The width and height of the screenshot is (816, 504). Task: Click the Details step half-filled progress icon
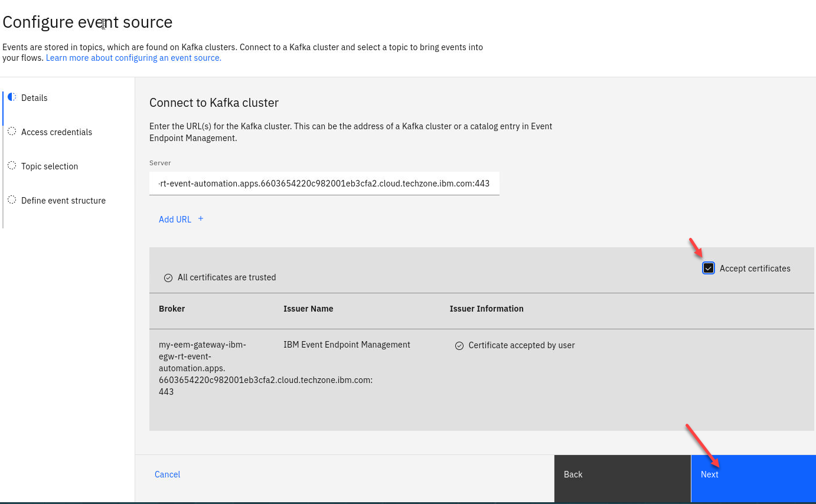pyautogui.click(x=12, y=97)
